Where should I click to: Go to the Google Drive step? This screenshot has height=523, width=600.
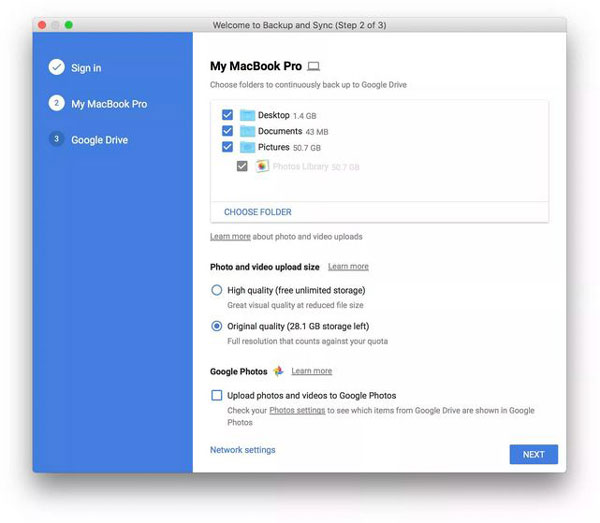click(99, 140)
